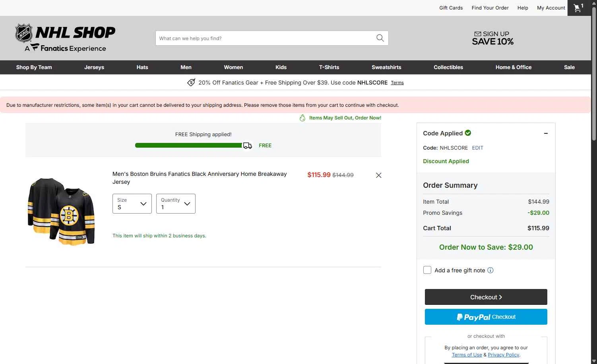This screenshot has width=597, height=364.
Task: Open Find Your Order link
Action: coord(490,8)
